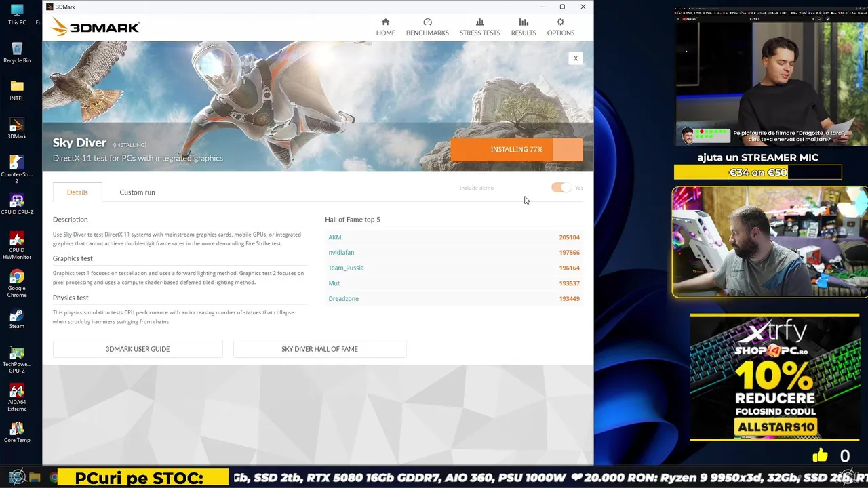Select CPUID HWMonitor desktop shortcut
The height and width of the screenshot is (488, 868).
[x=17, y=245]
